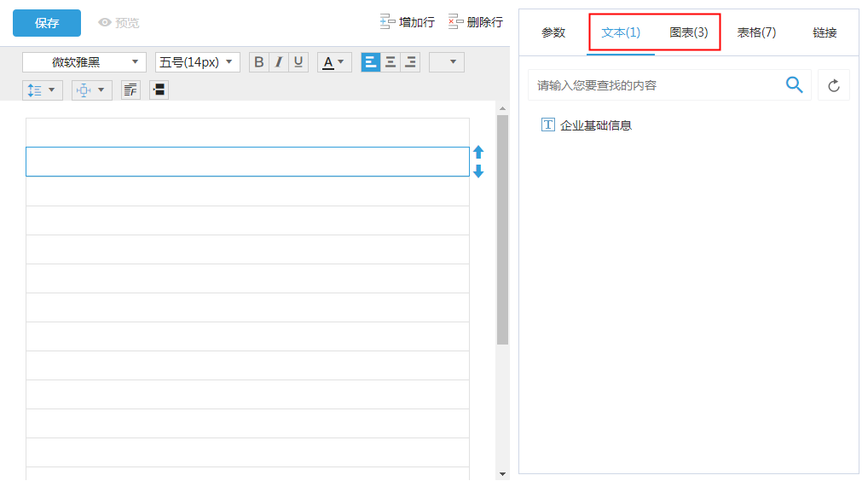
Task: Click the 删除行 delete row icon
Action: [456, 22]
